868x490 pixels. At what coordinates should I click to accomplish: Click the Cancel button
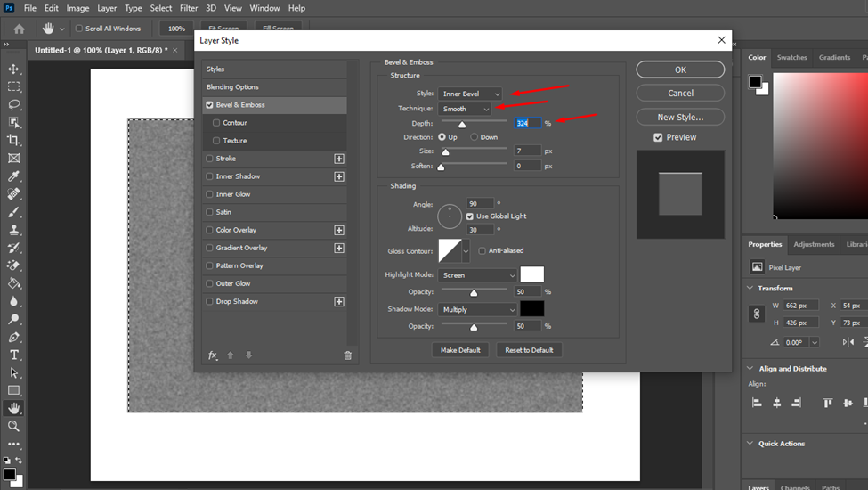point(680,93)
